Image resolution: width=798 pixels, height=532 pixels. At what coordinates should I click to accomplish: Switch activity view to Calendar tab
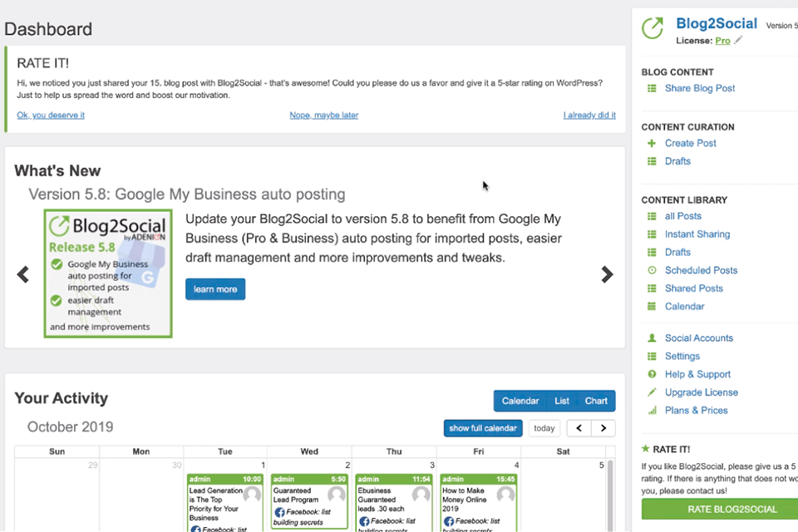coord(520,401)
